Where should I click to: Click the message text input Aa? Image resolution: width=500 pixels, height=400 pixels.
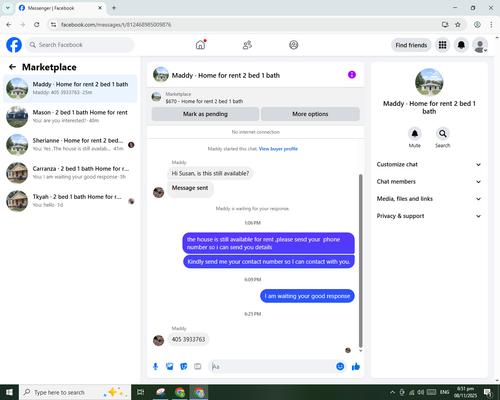[272, 367]
